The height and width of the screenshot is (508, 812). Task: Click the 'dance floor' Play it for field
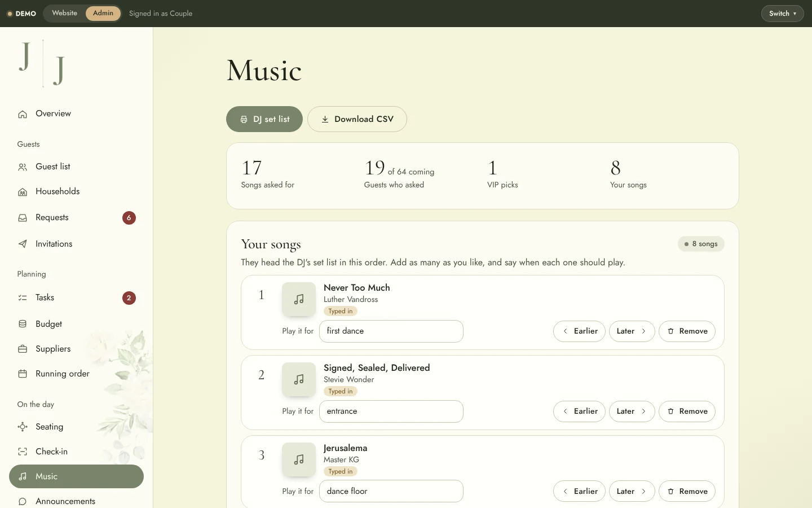click(391, 491)
